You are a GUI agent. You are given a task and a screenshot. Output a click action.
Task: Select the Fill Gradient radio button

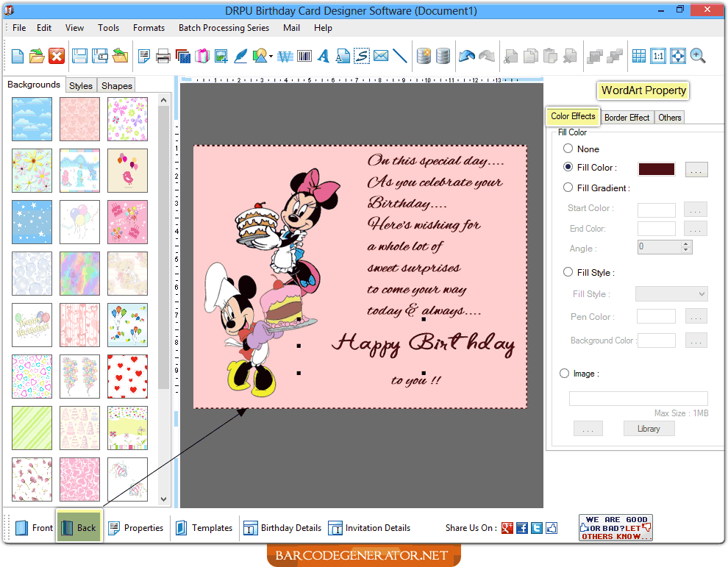(568, 187)
